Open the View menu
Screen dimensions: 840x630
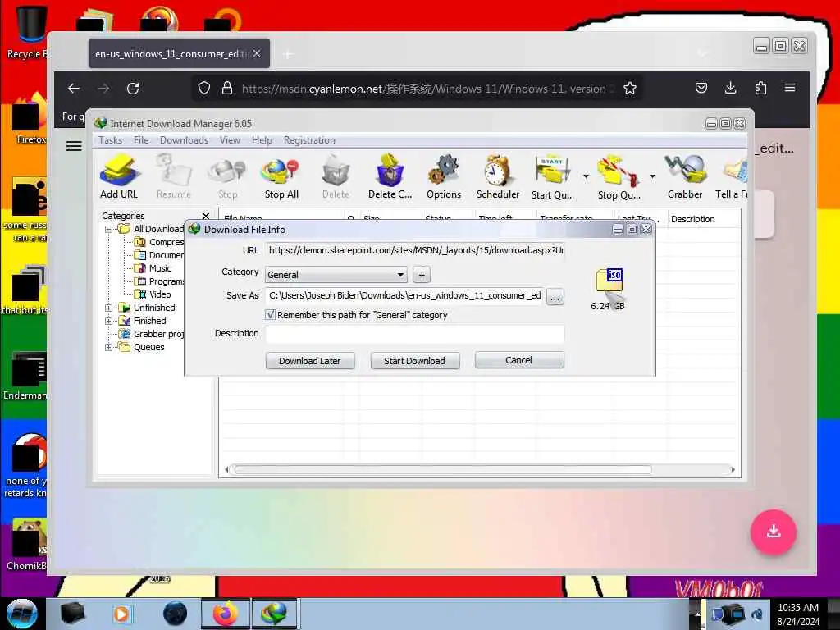coord(230,140)
